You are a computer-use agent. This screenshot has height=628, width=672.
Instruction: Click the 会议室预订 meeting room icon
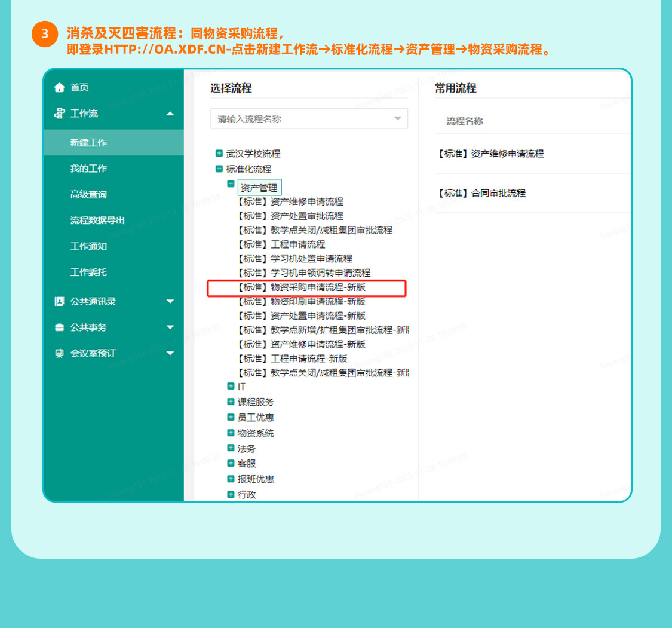click(59, 353)
